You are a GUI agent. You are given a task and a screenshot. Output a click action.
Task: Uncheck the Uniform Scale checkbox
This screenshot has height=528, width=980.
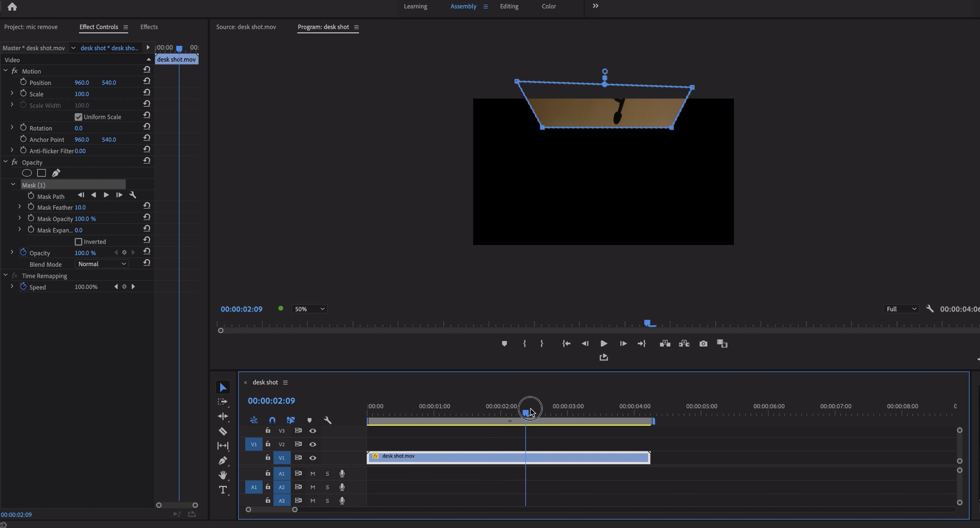click(x=79, y=117)
